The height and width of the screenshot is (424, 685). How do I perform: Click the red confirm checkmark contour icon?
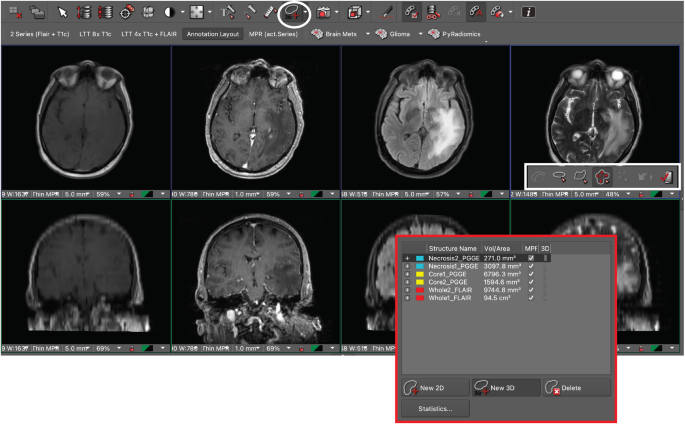pyautogui.click(x=666, y=177)
